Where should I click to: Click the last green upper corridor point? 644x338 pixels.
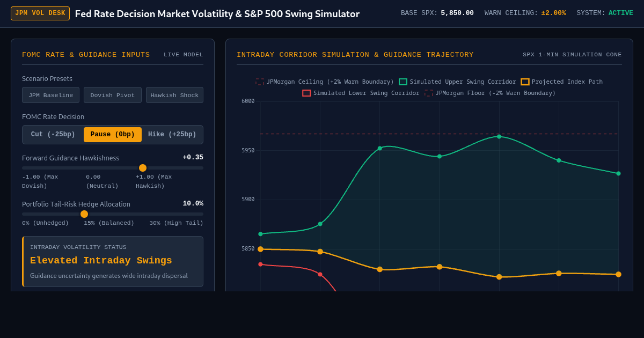coord(618,174)
